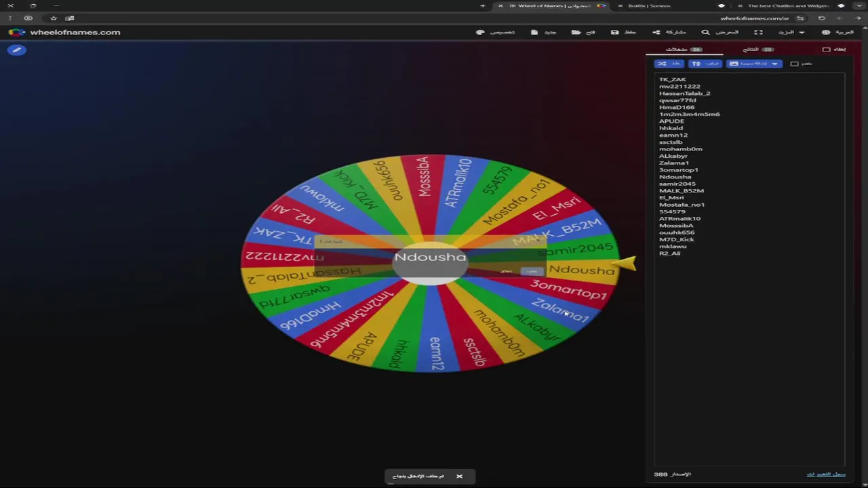Open the wheelofnames.com logo
868x488 pixels.
(64, 32)
